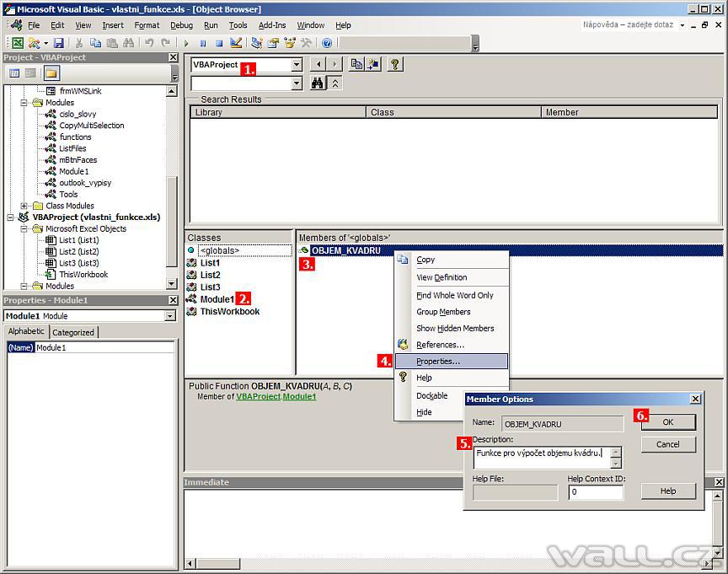
Task: Run macro with the play icon
Action: tap(186, 43)
